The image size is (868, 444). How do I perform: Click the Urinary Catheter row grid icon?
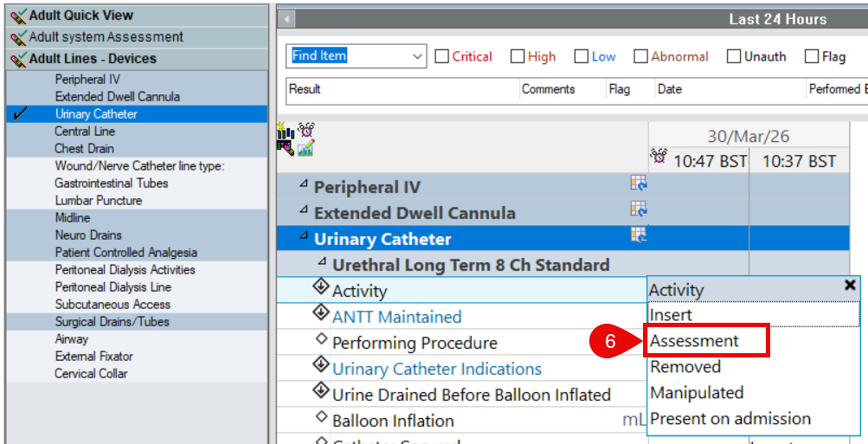tap(639, 235)
